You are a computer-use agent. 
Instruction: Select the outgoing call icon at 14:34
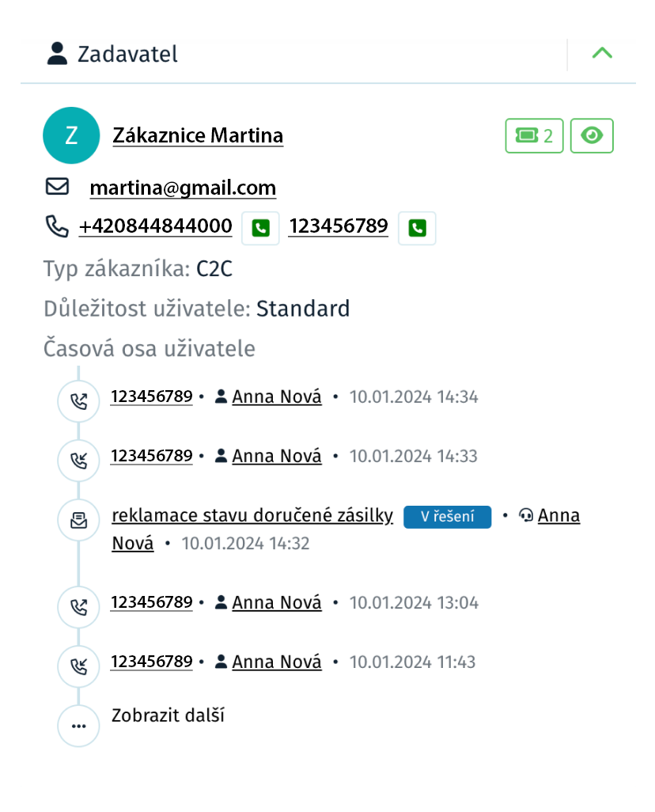(78, 401)
